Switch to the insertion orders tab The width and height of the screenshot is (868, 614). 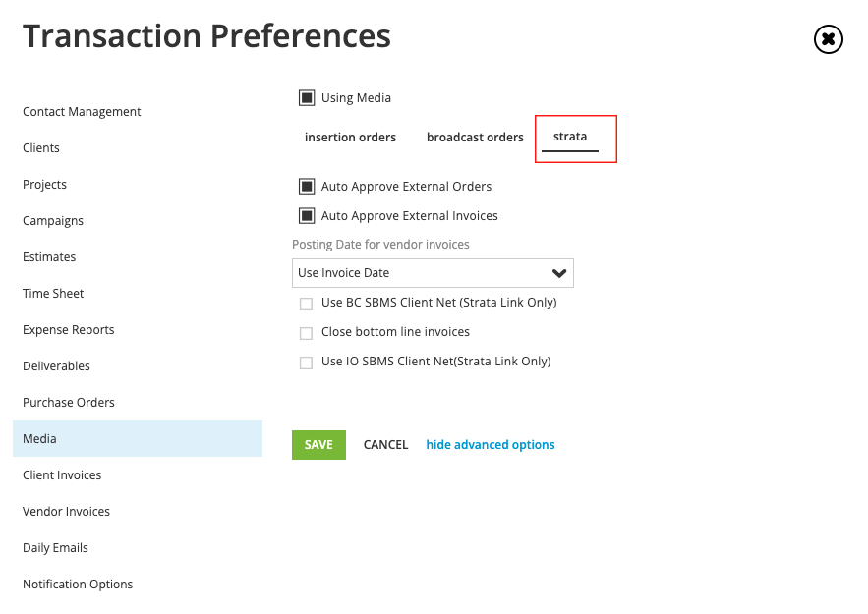(350, 138)
